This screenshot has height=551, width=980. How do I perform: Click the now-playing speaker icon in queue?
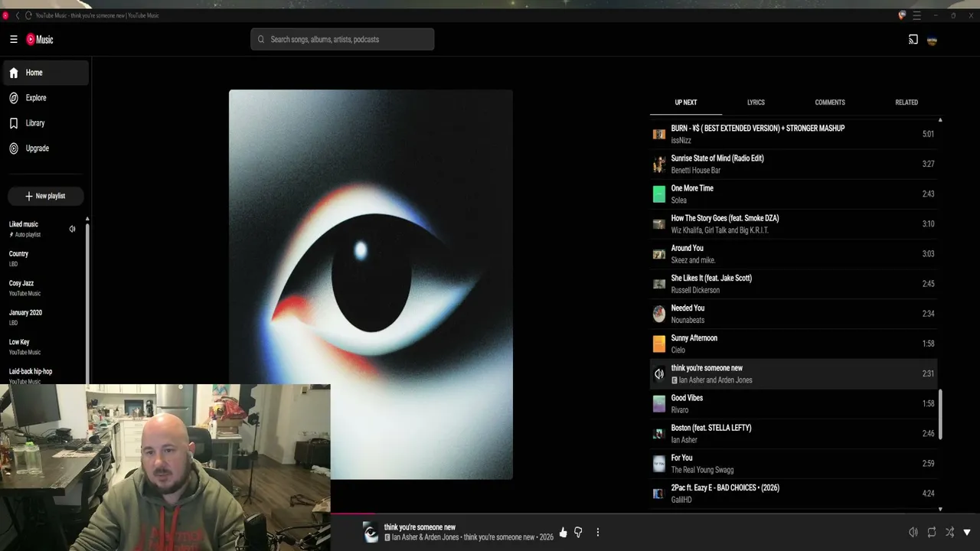coord(659,374)
